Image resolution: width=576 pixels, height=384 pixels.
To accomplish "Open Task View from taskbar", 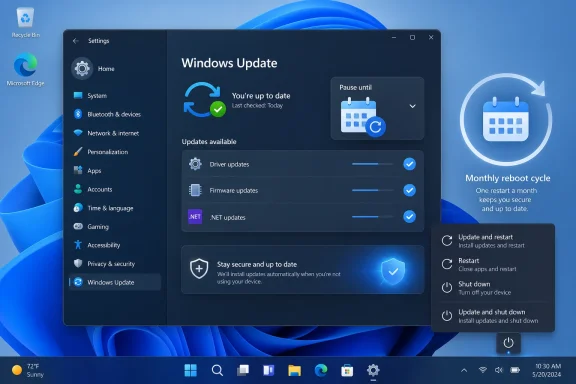I will (x=243, y=370).
